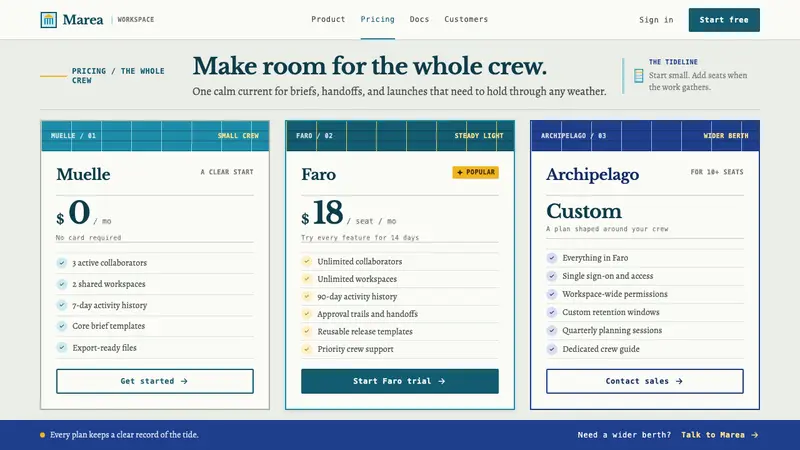Click the Sign in link
Screen dimensions: 800x450
pyautogui.click(x=656, y=20)
